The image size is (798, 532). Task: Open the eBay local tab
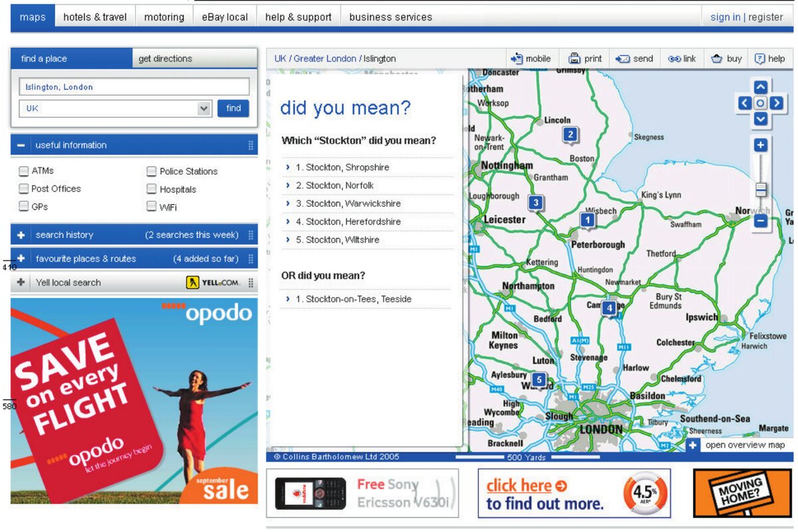click(x=225, y=17)
